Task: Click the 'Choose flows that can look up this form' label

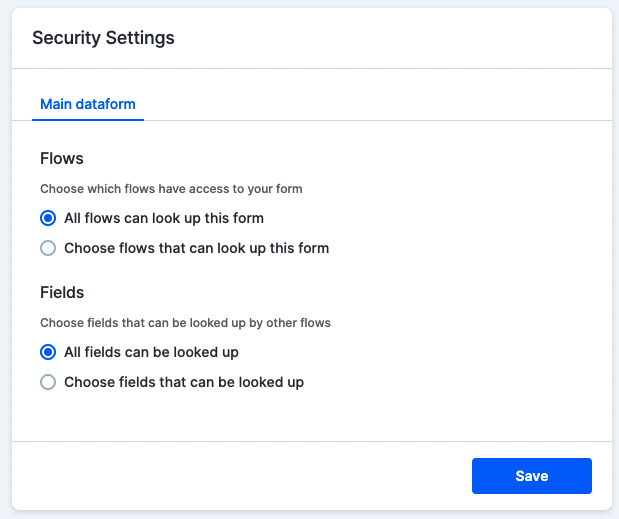Action: click(196, 248)
